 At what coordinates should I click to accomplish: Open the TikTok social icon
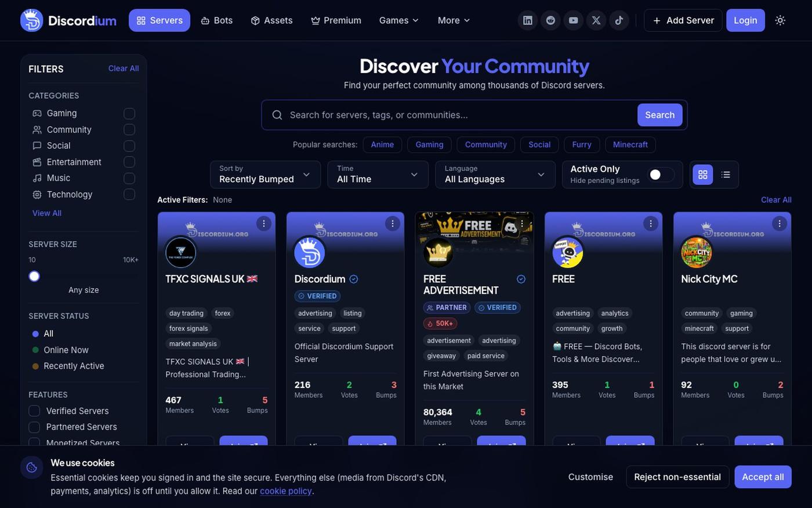619,20
